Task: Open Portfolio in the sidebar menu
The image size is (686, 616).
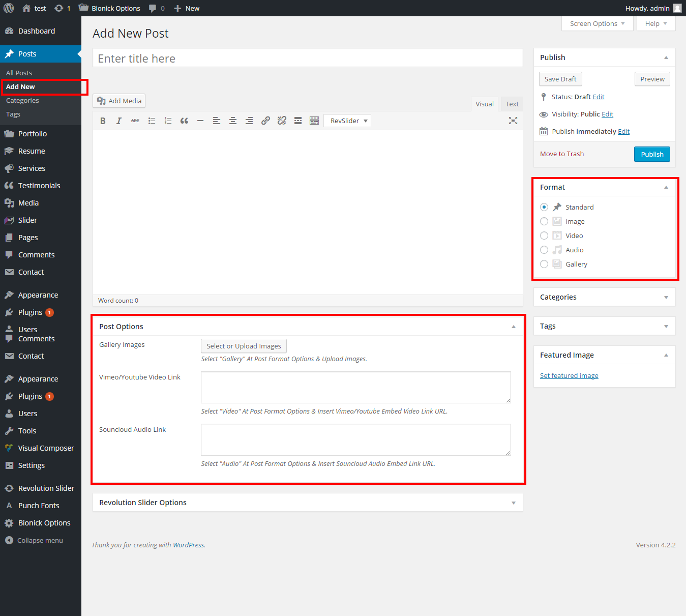Action: pos(33,134)
